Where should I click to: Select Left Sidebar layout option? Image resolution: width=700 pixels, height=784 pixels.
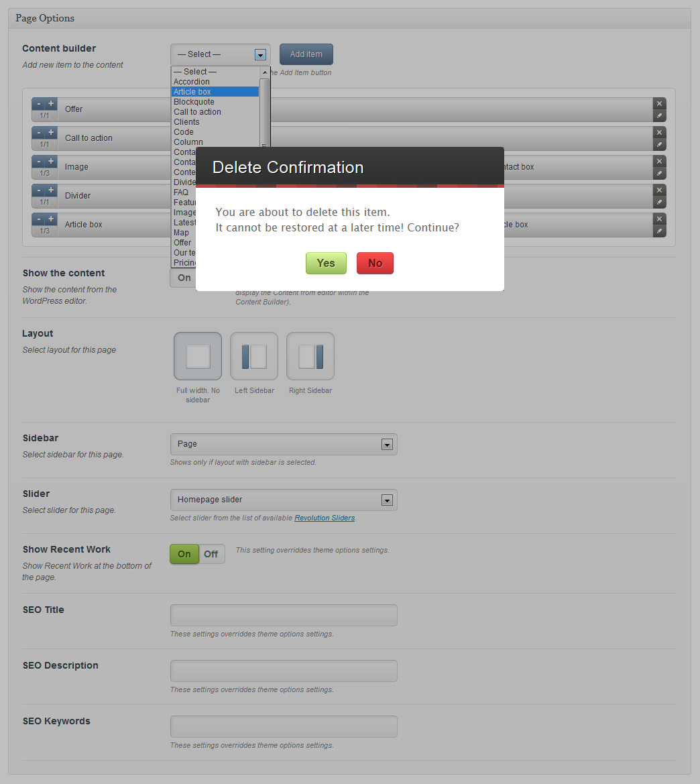click(x=254, y=356)
